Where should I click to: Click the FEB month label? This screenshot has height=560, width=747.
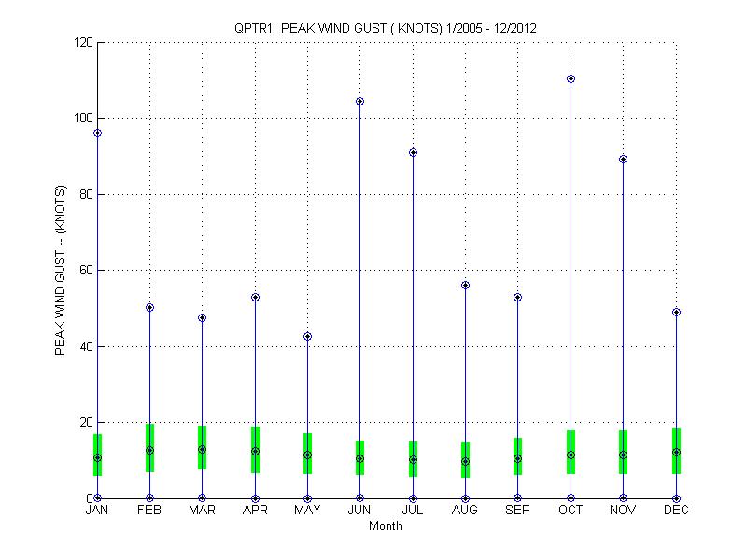click(x=149, y=510)
